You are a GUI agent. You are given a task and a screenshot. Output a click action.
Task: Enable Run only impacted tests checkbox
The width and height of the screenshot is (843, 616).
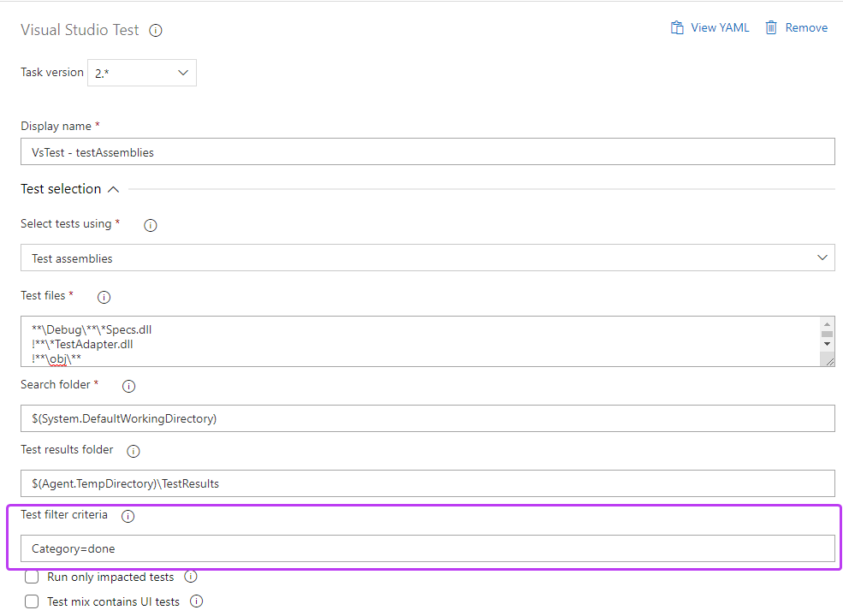tap(32, 577)
